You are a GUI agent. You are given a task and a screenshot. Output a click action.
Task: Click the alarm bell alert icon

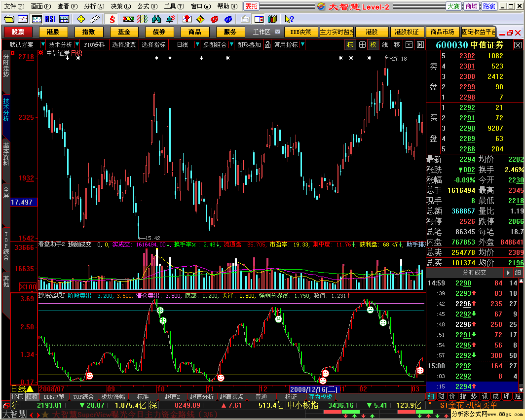170,19
